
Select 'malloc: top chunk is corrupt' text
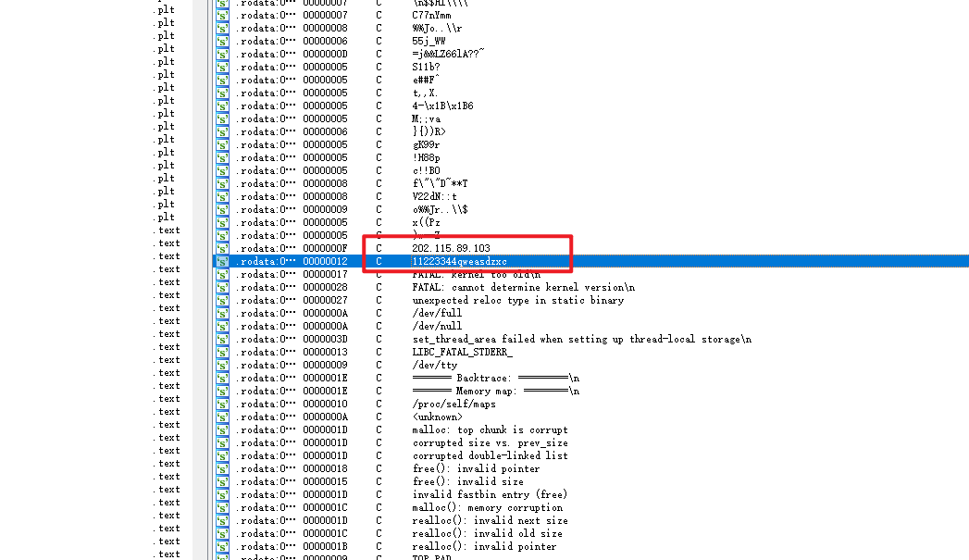click(491, 430)
